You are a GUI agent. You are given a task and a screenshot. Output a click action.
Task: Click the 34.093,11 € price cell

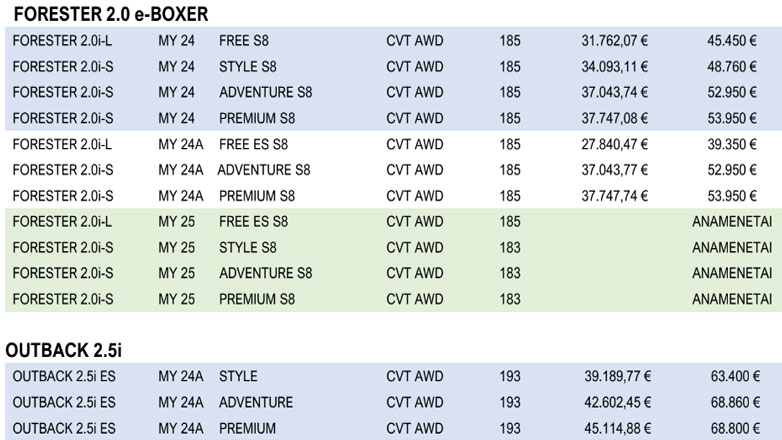[x=615, y=67]
